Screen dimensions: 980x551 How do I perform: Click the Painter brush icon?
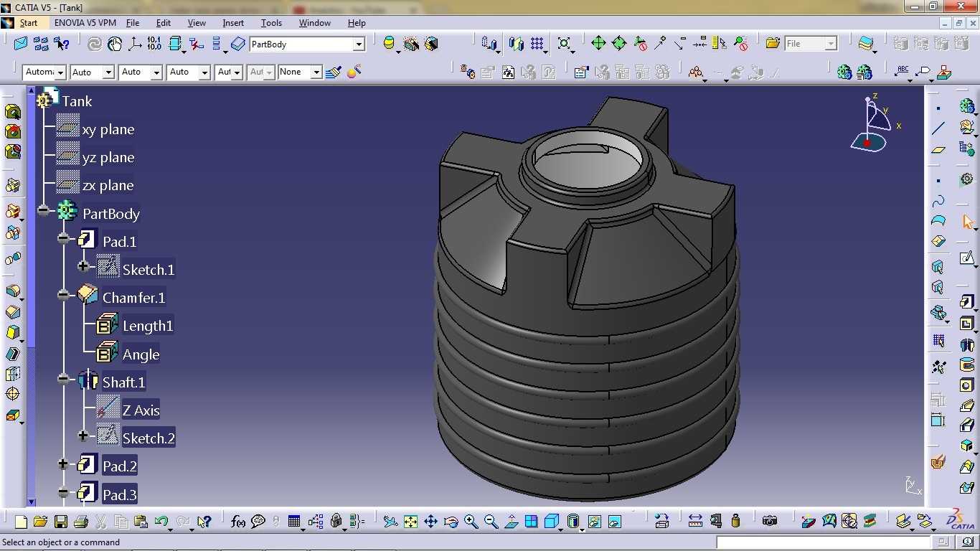tap(333, 72)
